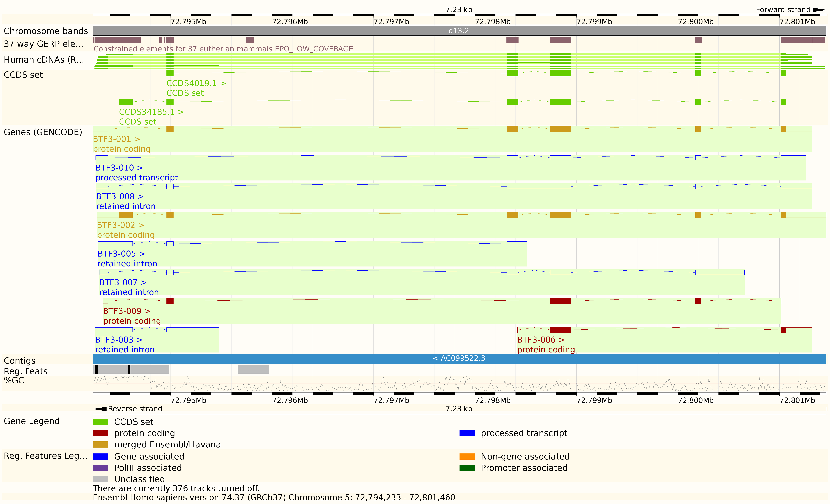The width and height of the screenshot is (830, 504).
Task: Click the 72.801Mb top ruler label
Action: click(797, 22)
